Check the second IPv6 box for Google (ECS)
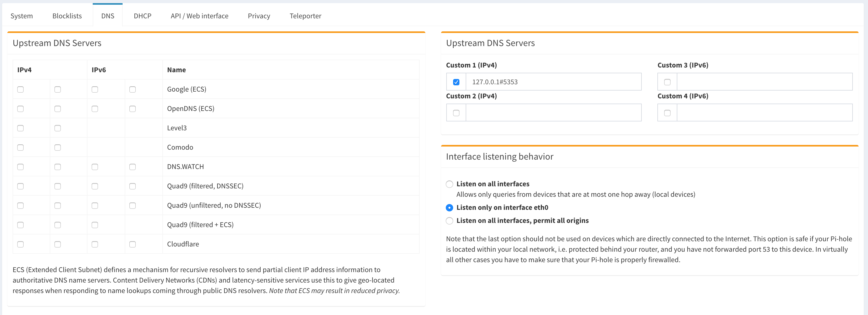This screenshot has height=315, width=868. [x=133, y=89]
